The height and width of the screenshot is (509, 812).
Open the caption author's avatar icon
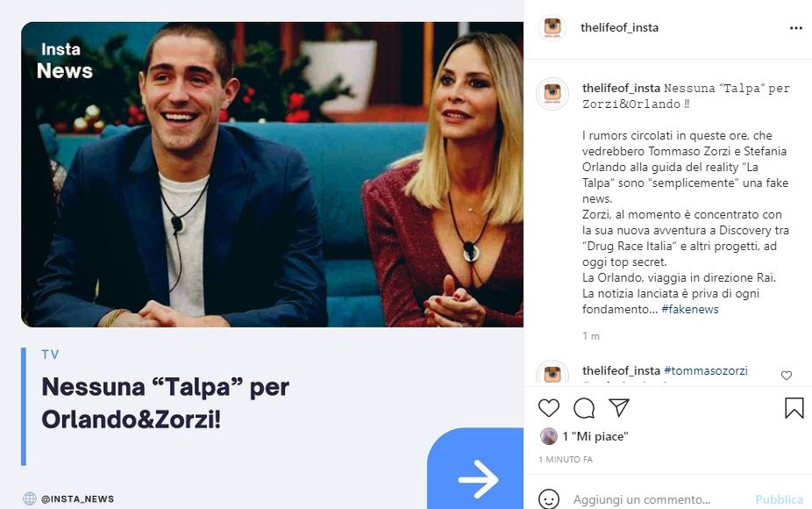tap(552, 94)
